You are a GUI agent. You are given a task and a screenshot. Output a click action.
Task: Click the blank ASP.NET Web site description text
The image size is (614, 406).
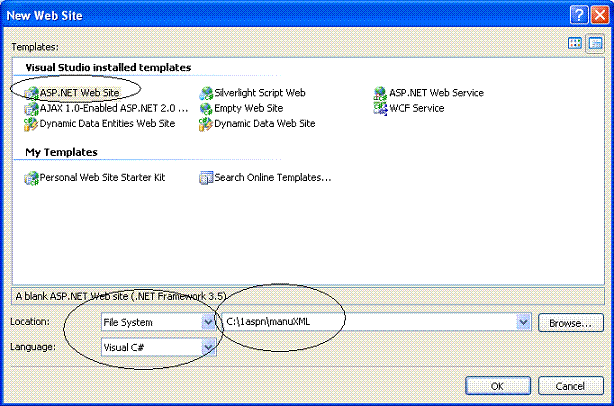(121, 296)
